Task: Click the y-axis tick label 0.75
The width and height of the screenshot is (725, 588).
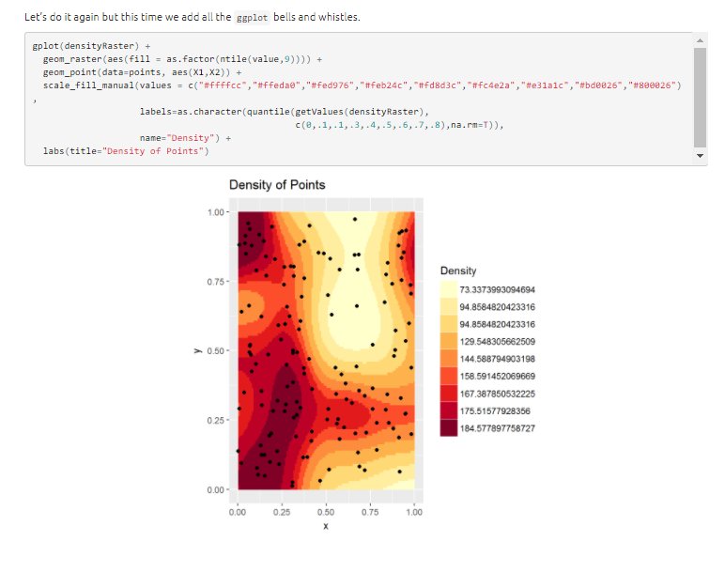Action: pyautogui.click(x=215, y=282)
